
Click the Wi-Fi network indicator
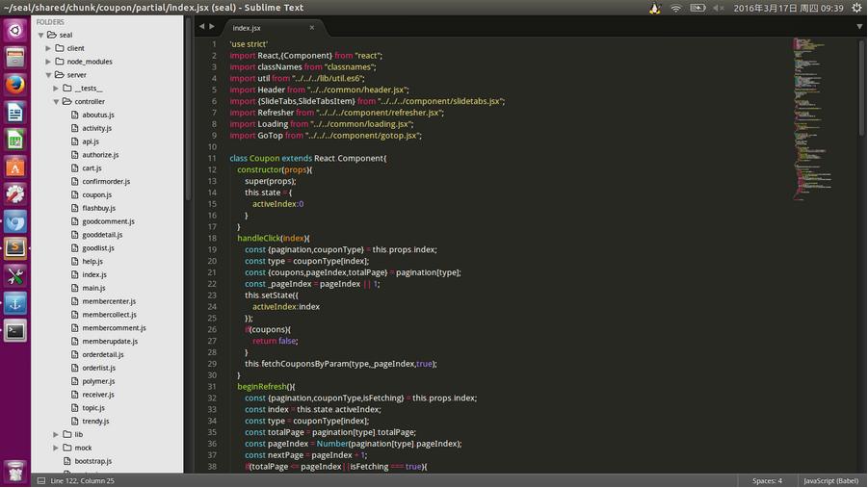click(676, 8)
